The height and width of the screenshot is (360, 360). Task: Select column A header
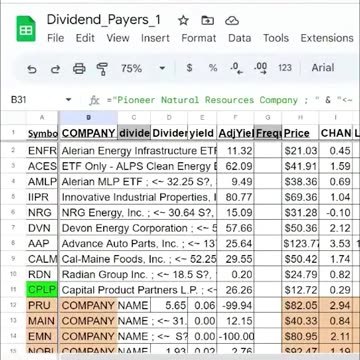pyautogui.click(x=42, y=117)
